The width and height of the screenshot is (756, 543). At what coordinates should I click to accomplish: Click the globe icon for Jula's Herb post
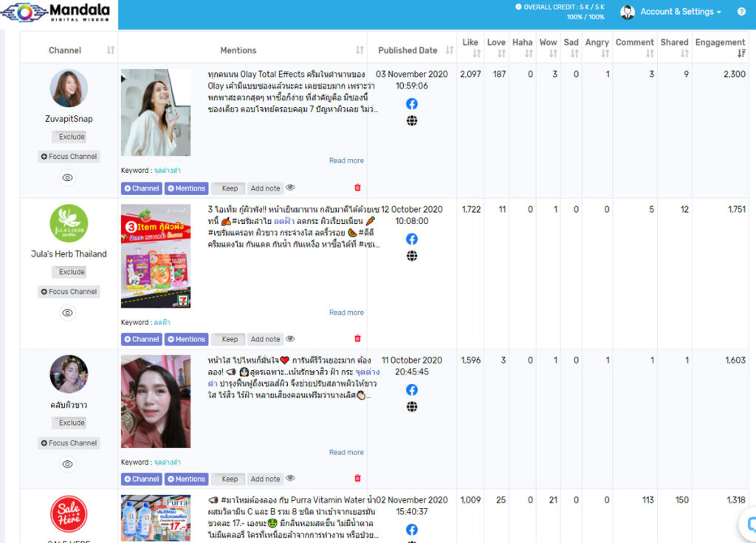click(x=412, y=256)
